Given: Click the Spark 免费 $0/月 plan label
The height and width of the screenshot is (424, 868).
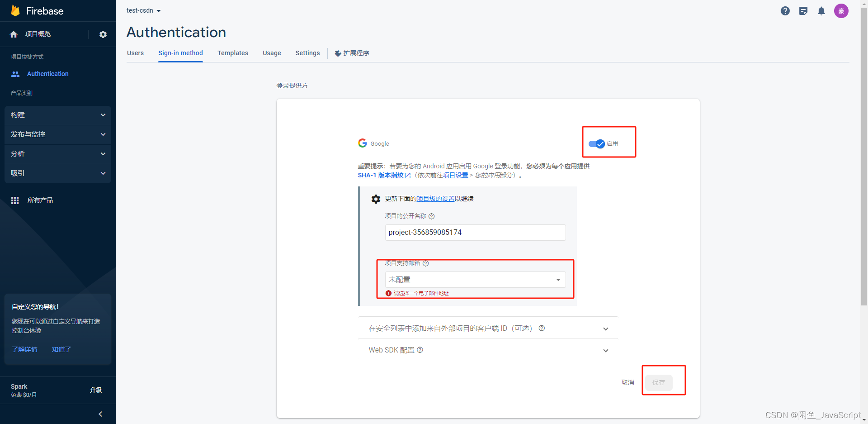Looking at the screenshot, I should pos(24,391).
